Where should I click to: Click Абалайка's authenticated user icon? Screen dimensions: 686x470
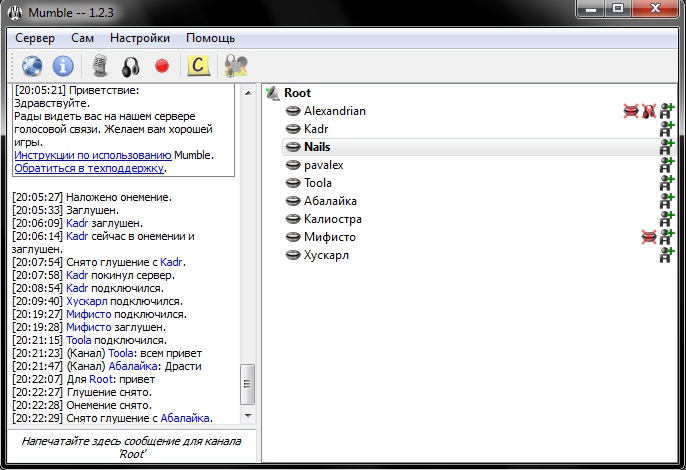(667, 201)
